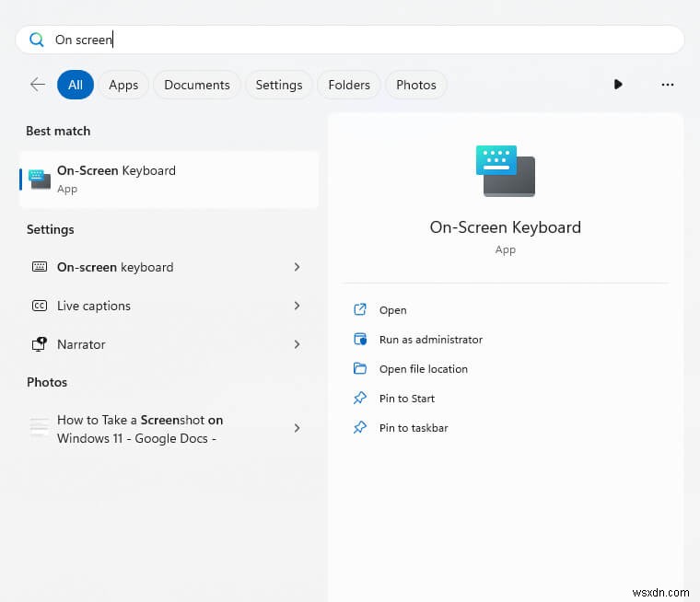Screen dimensions: 700x602
Task: Expand the Live captions chevron
Action: 297,306
